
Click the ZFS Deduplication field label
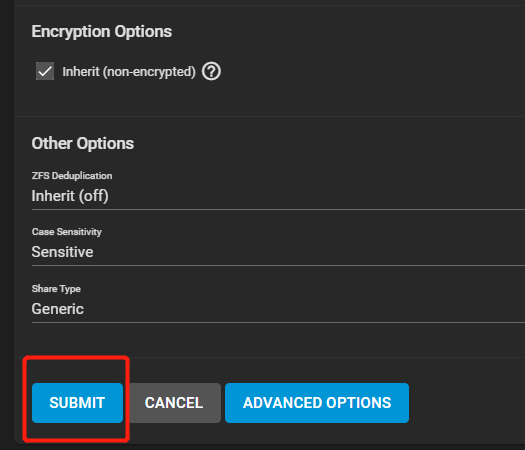click(72, 175)
